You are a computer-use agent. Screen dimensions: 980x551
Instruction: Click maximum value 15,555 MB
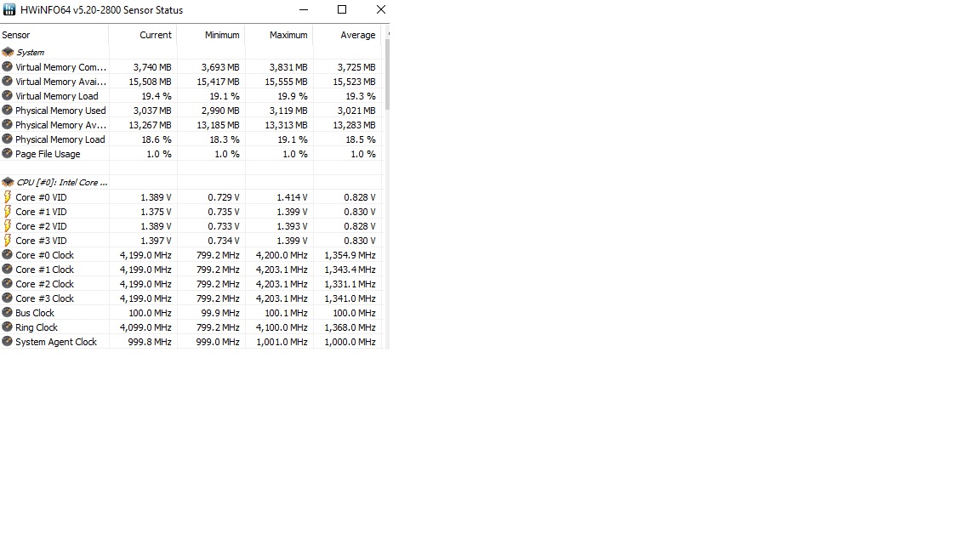(x=286, y=82)
